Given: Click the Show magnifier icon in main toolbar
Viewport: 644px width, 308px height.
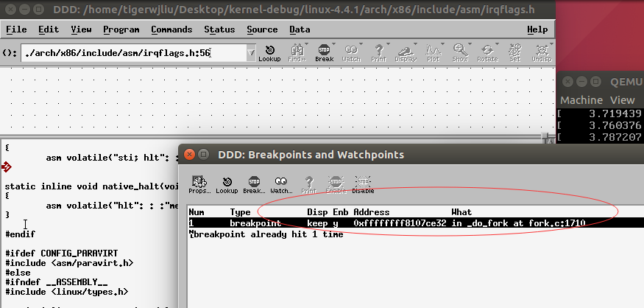Looking at the screenshot, I should 460,53.
